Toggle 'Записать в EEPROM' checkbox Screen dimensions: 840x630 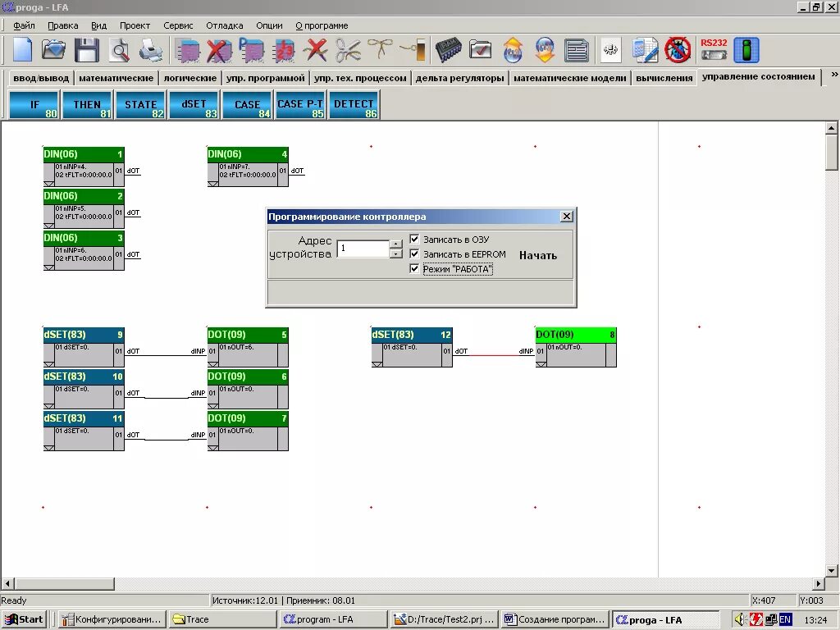click(414, 254)
